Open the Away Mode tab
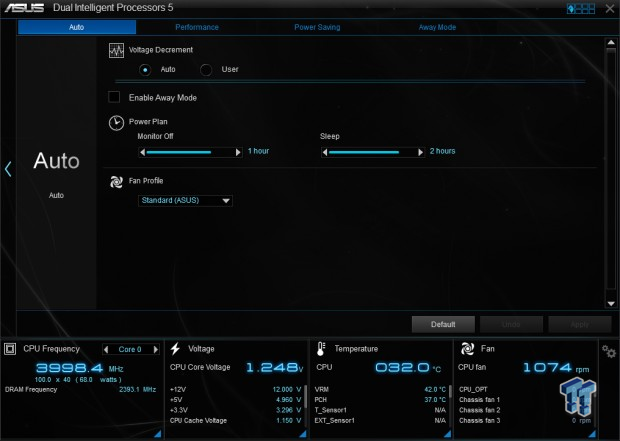 437,27
